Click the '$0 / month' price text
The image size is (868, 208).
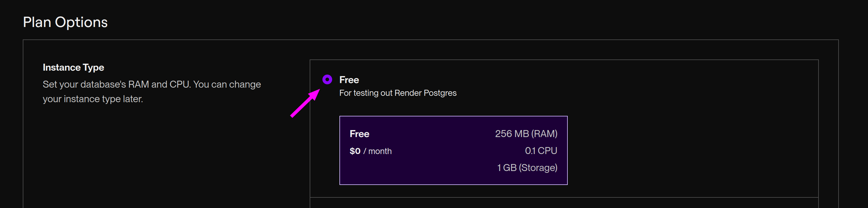[x=371, y=151]
